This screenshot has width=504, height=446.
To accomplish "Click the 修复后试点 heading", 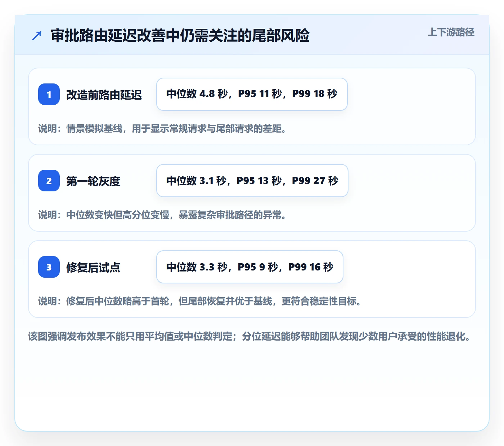I will click(x=93, y=267).
